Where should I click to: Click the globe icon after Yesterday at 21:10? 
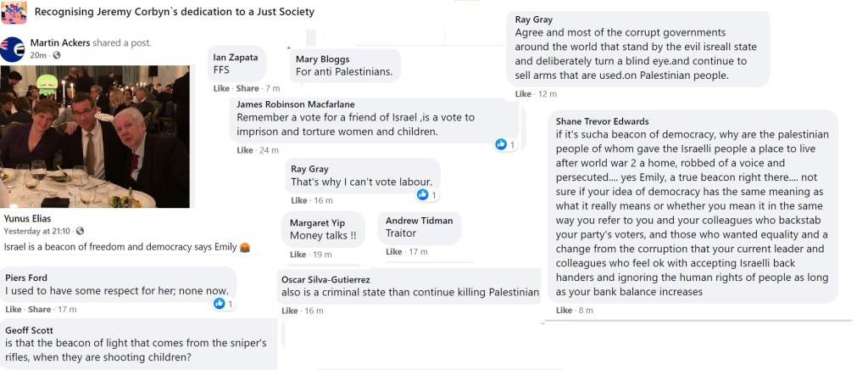click(79, 231)
